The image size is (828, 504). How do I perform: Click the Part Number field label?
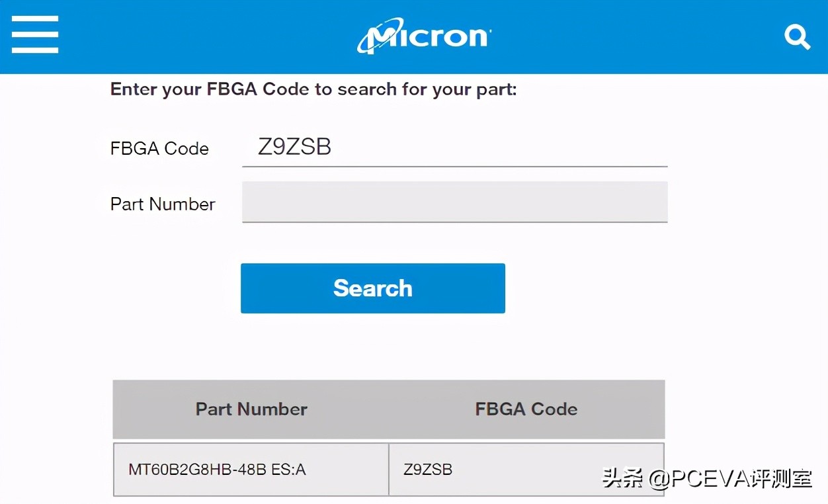[163, 204]
